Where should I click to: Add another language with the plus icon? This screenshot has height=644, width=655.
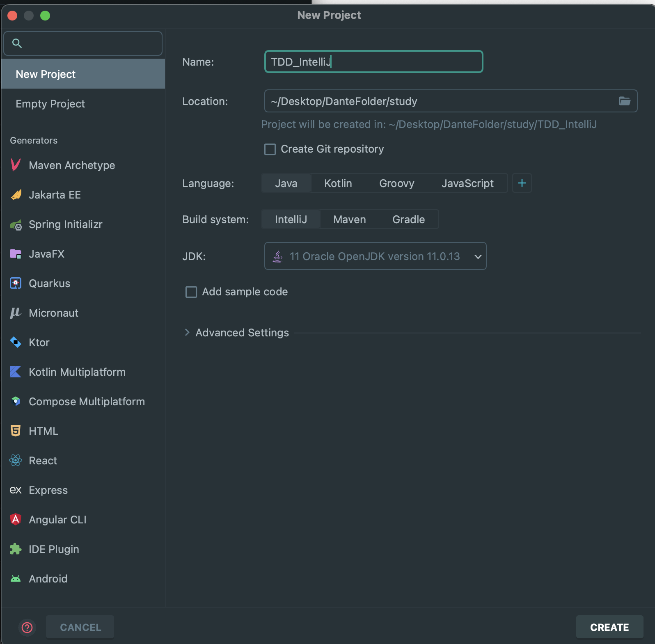[522, 183]
